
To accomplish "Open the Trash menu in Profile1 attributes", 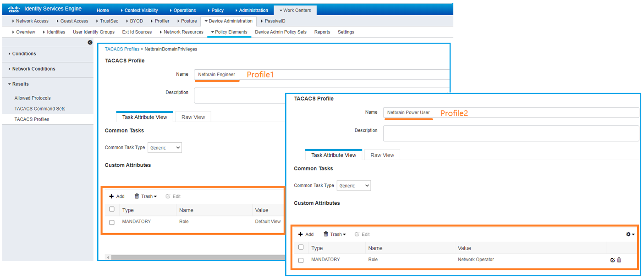I will pos(145,196).
